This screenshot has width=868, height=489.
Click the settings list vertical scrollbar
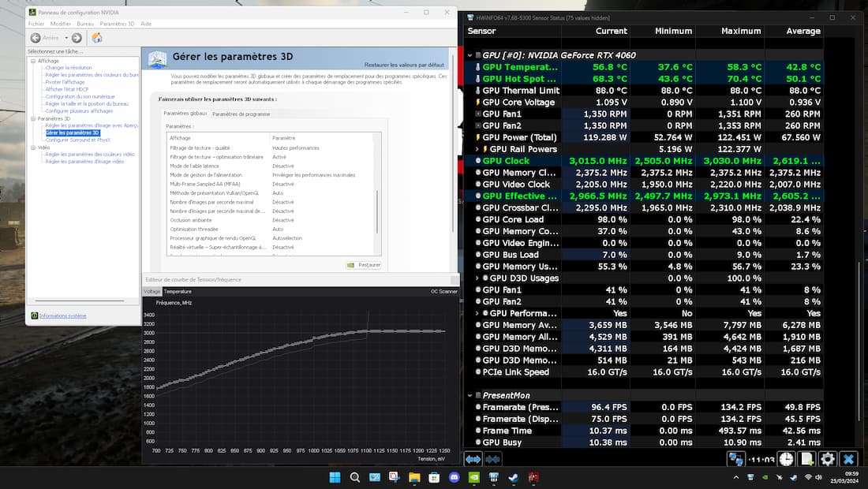[x=377, y=211]
